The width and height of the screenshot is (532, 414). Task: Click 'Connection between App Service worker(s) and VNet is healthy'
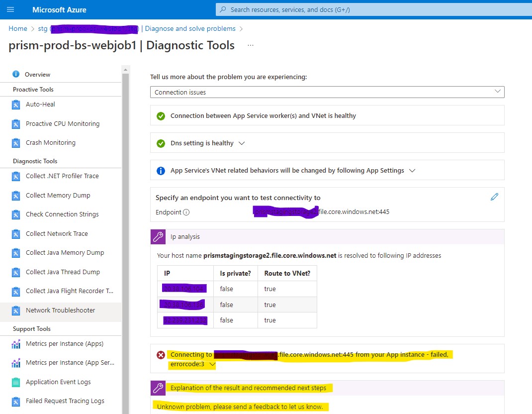point(263,116)
